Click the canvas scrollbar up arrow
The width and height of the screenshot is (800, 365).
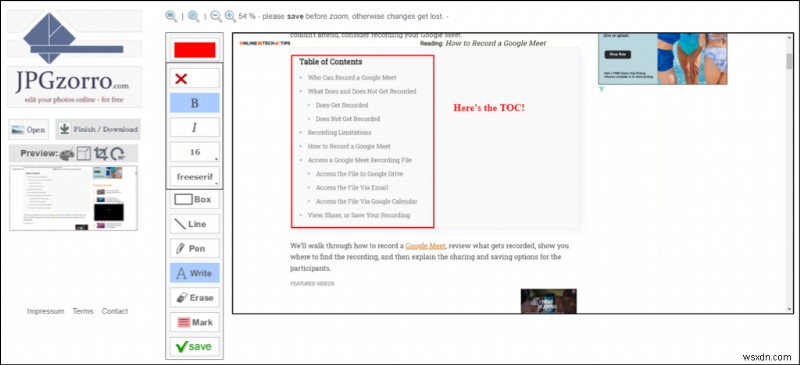(789, 38)
